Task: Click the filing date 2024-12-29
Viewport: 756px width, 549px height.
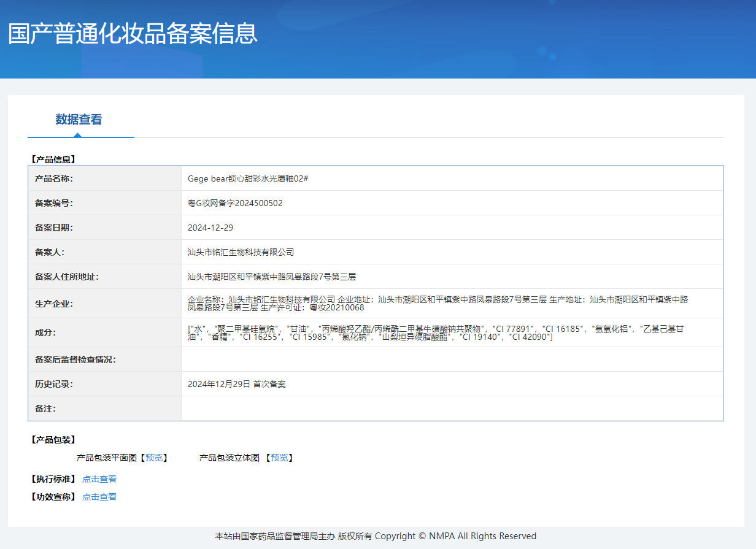Action: (x=210, y=228)
